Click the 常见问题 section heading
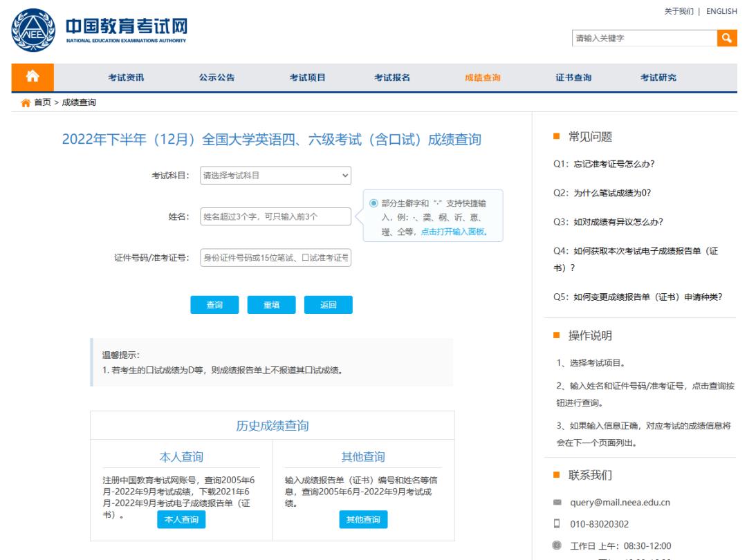747x560 pixels. (590, 137)
